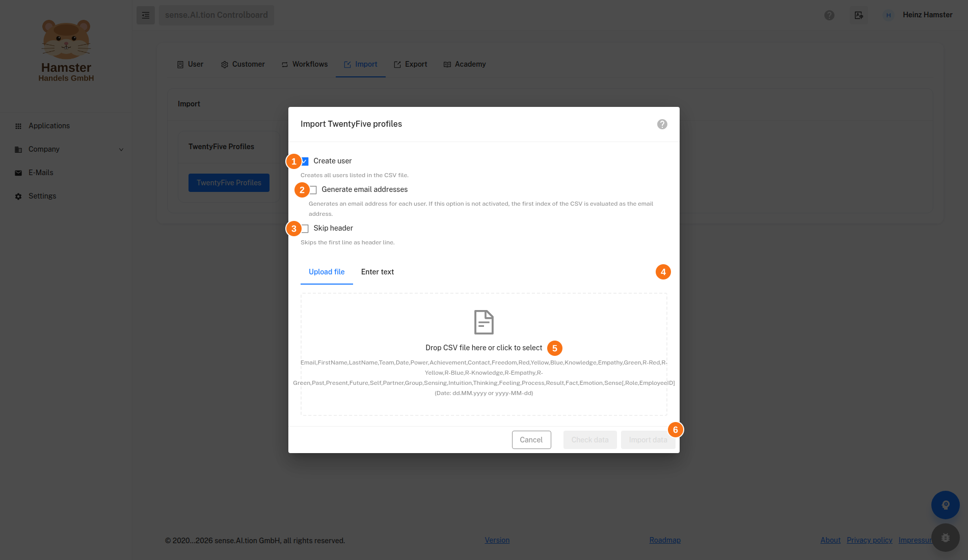Click the image translate icon in header

(859, 15)
